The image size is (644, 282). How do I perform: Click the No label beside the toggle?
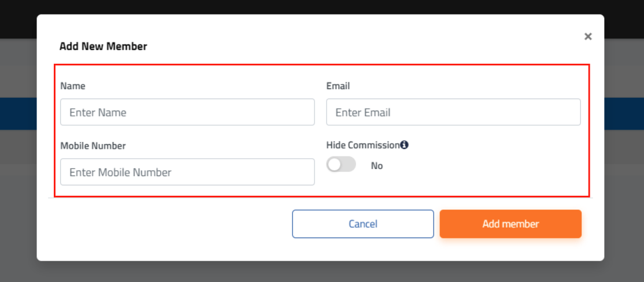click(x=377, y=166)
